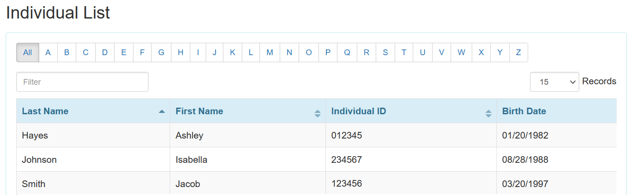Viewport: 644px width, 195px height.
Task: Click Individual ID 012345 cell
Action: tap(347, 135)
